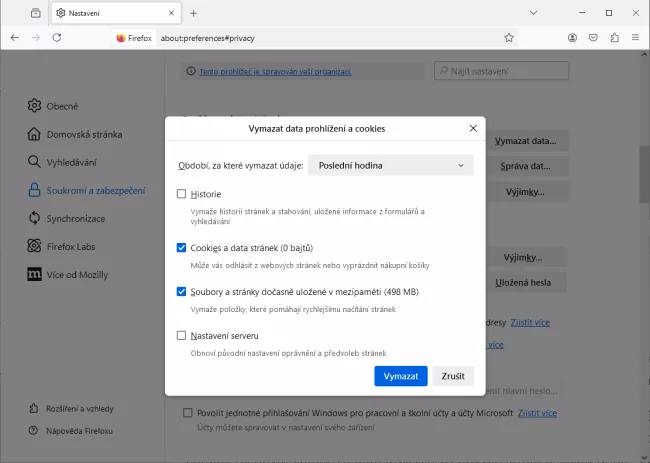
Task: Select the Nastavení tab
Action: [112, 13]
